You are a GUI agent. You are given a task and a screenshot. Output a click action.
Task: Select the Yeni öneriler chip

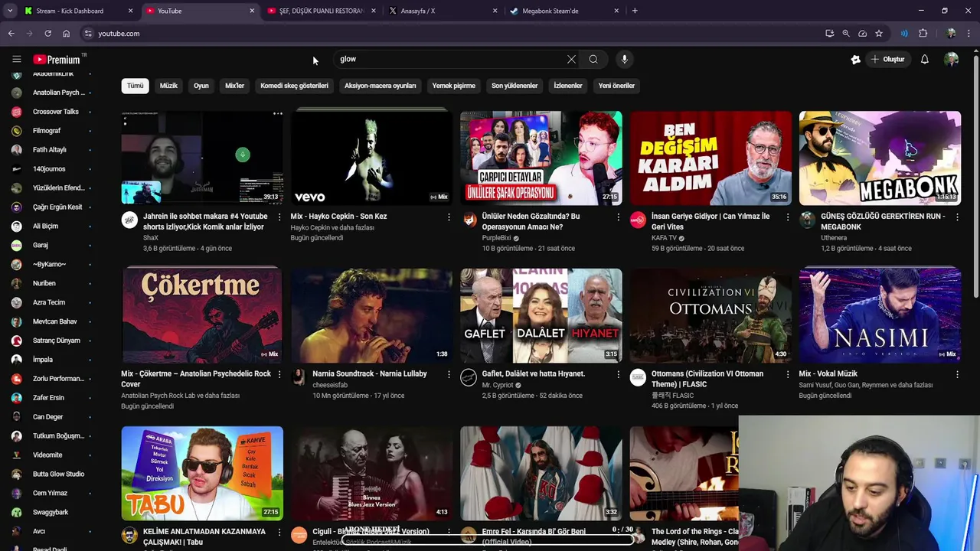click(x=616, y=86)
